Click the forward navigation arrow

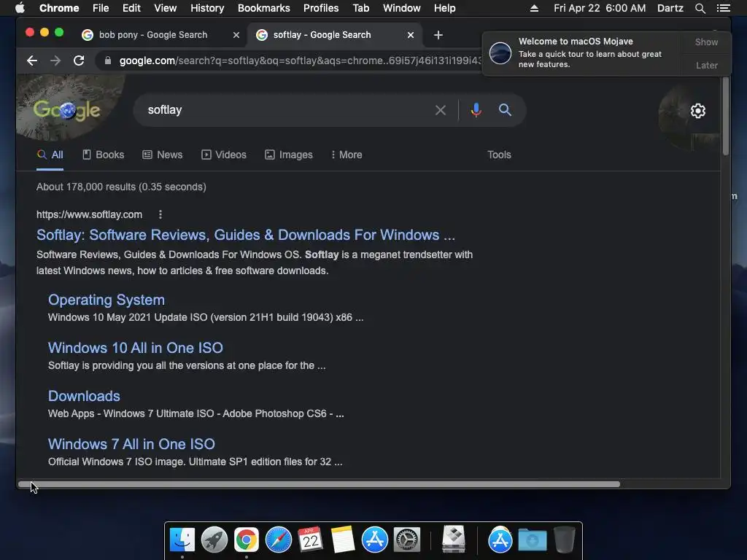click(55, 61)
